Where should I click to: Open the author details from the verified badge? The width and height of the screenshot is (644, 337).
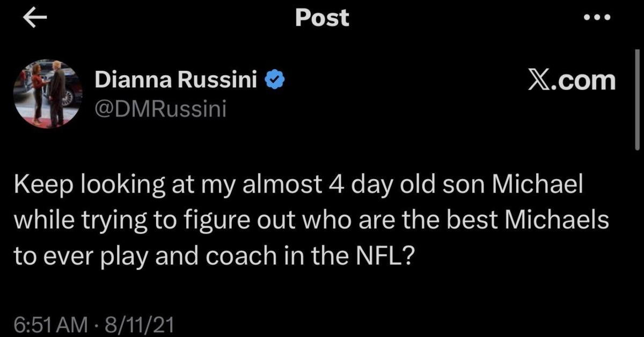click(275, 78)
